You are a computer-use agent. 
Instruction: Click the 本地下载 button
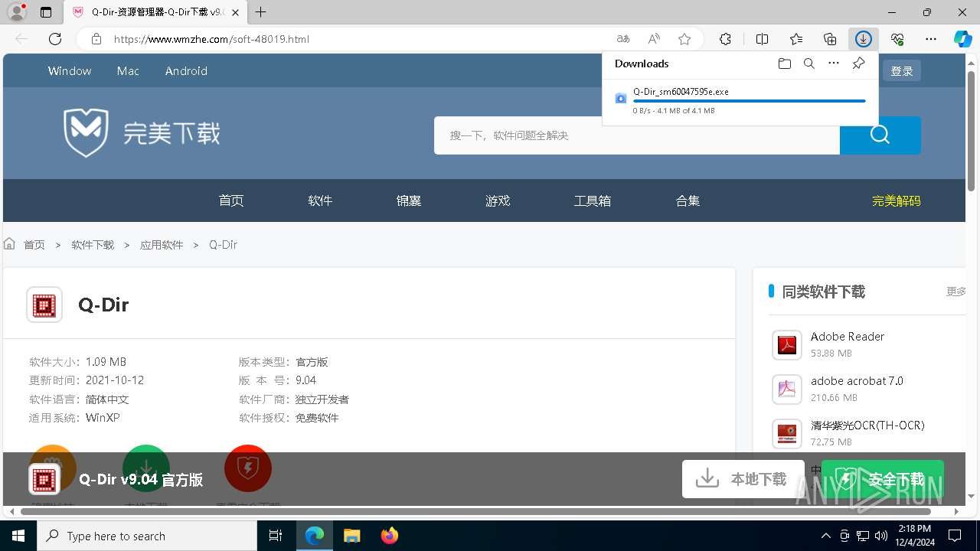coord(743,479)
